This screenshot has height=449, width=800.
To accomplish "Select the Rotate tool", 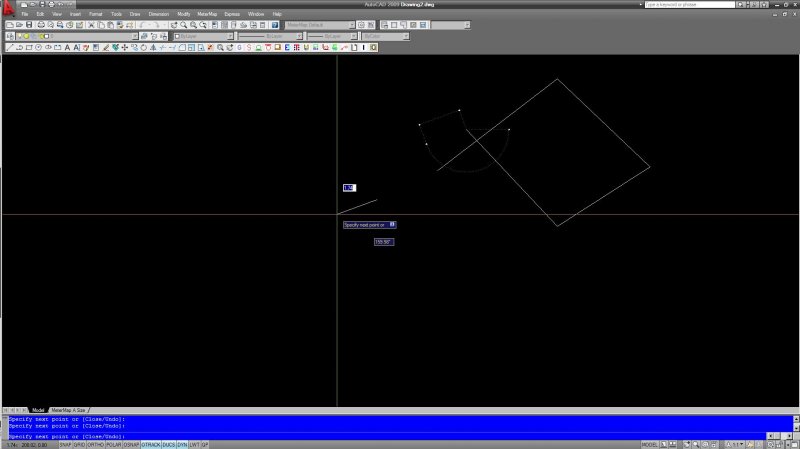I will tap(144, 47).
